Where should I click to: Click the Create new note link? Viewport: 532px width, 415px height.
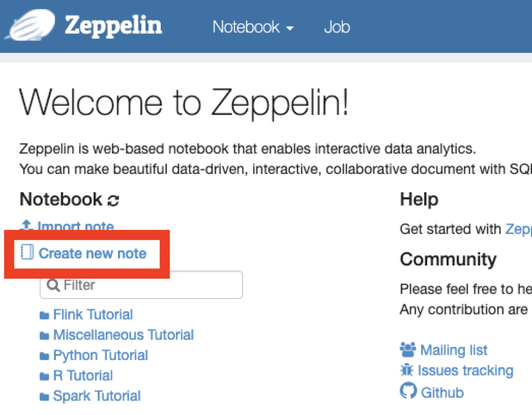(x=93, y=253)
